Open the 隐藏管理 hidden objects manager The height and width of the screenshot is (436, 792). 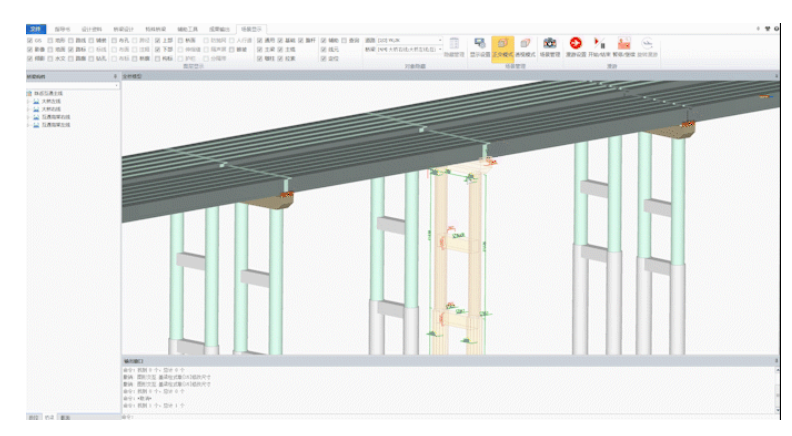point(454,47)
